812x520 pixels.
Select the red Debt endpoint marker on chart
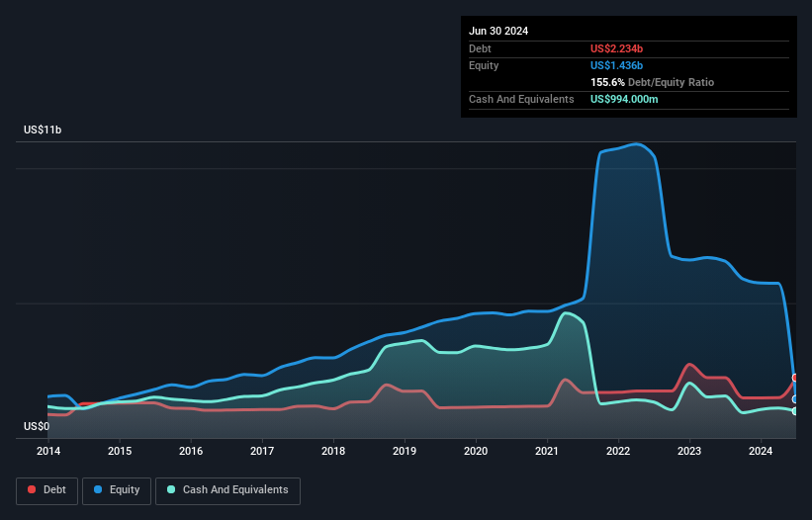795,378
